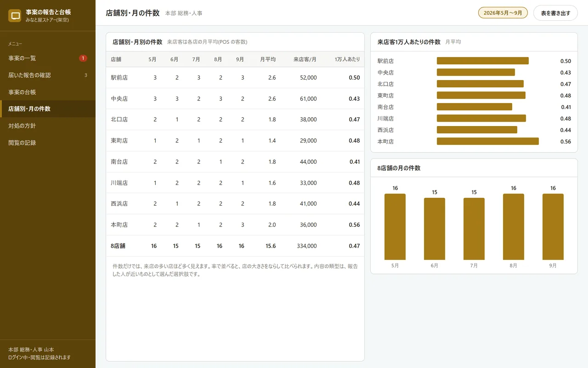The image size is (588, 368).
Task: Click the 本町店 bar in the rate chart
Action: pos(488,141)
